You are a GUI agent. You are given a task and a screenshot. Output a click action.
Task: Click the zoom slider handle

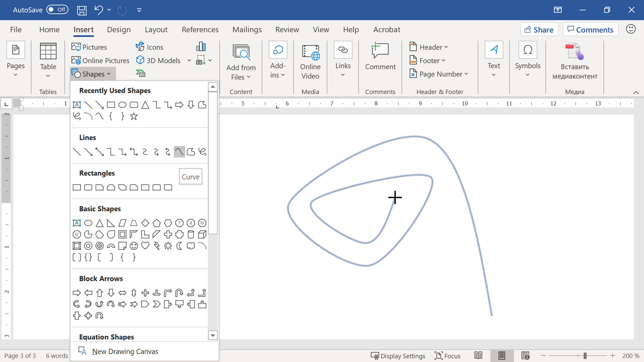(x=585, y=356)
